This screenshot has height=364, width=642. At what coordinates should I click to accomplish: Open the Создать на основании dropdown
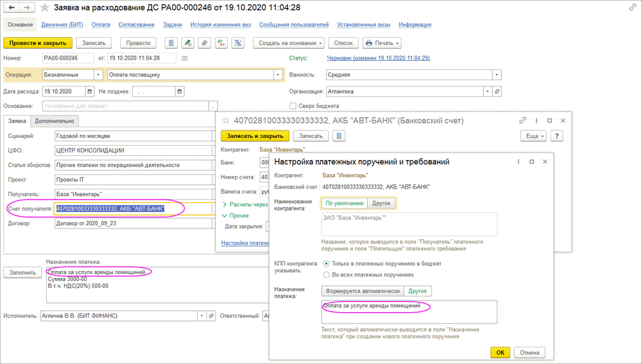coord(289,43)
